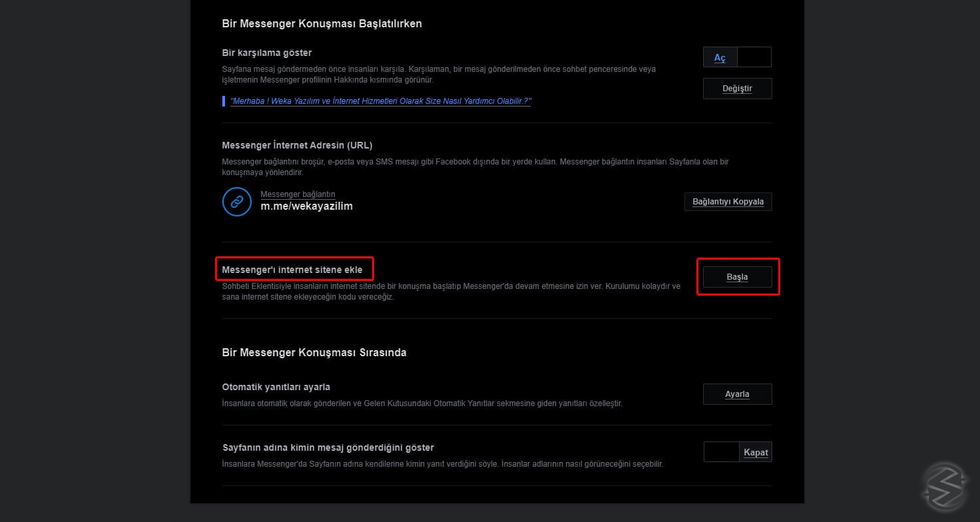This screenshot has width=980, height=522.
Task: Click Bağlantıyı Kopyala to copy the Messenger link
Action: coord(728,201)
